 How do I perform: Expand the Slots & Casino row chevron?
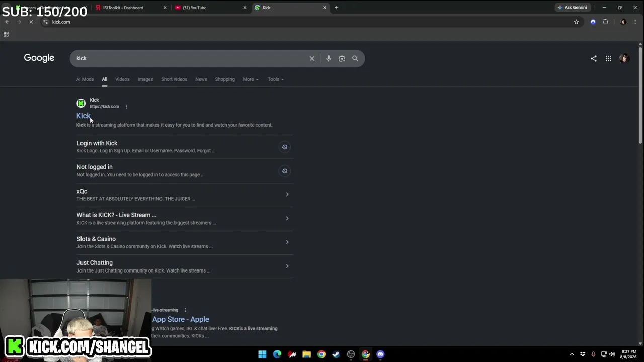(287, 242)
